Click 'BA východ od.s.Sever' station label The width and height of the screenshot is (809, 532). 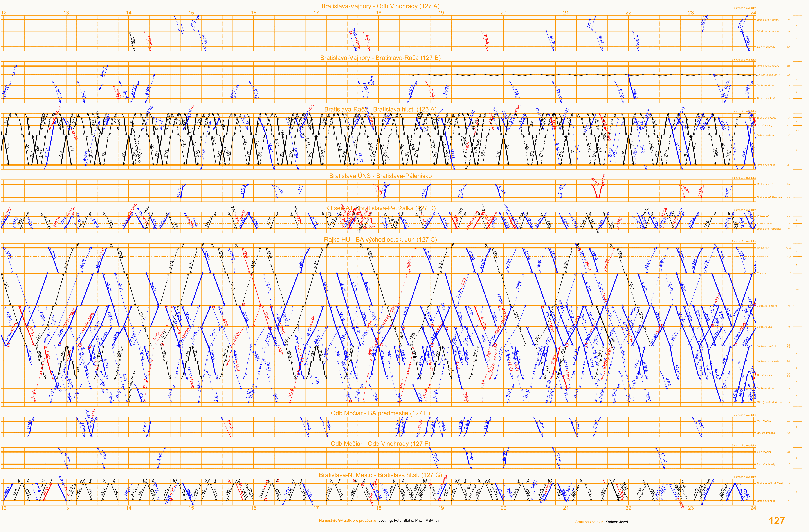[768, 75]
